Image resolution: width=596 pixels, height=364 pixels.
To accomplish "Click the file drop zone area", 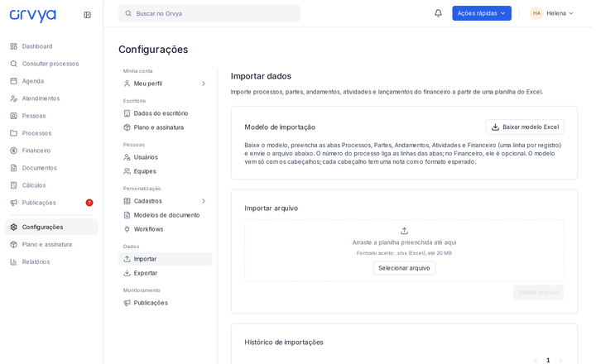I will (404, 251).
